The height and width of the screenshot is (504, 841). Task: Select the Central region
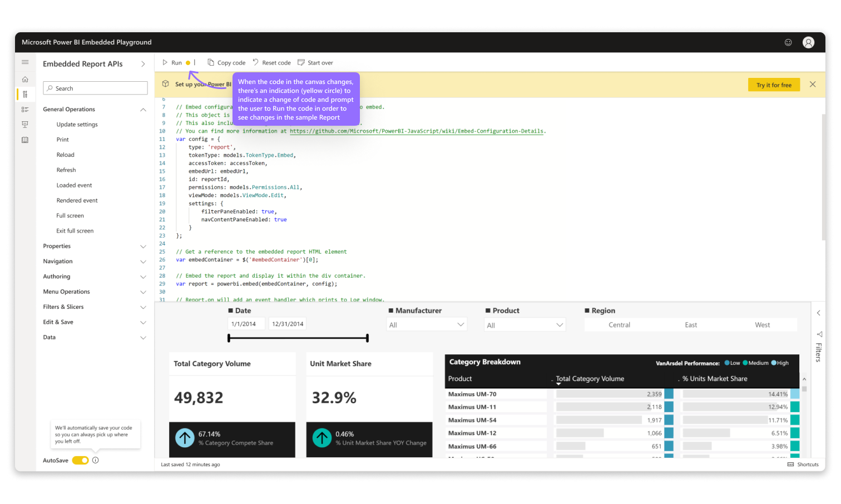coord(619,325)
